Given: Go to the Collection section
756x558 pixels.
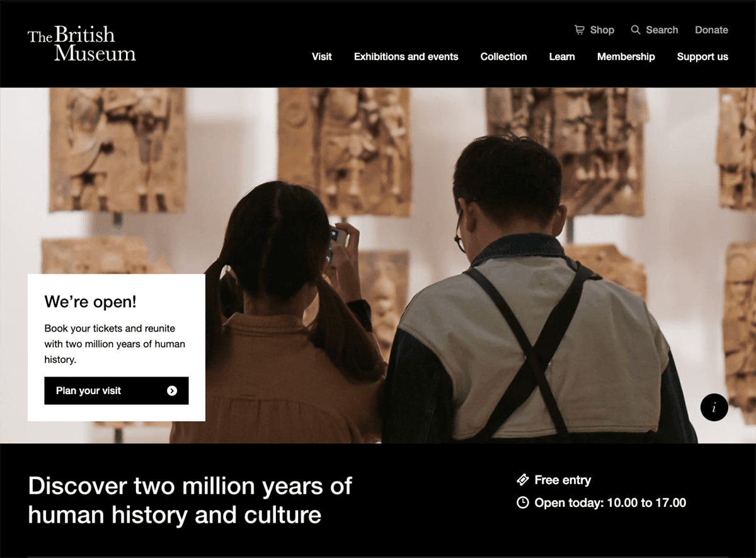Looking at the screenshot, I should pyautogui.click(x=503, y=57).
